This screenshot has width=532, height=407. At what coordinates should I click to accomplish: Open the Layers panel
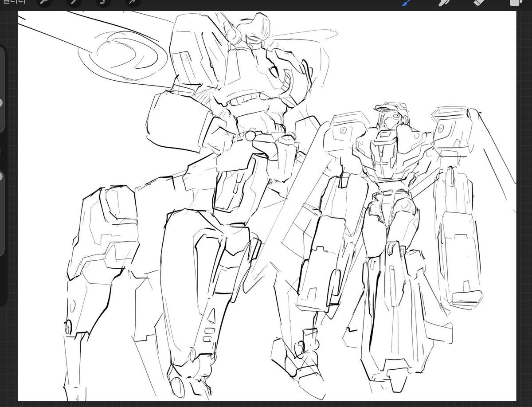516,2
